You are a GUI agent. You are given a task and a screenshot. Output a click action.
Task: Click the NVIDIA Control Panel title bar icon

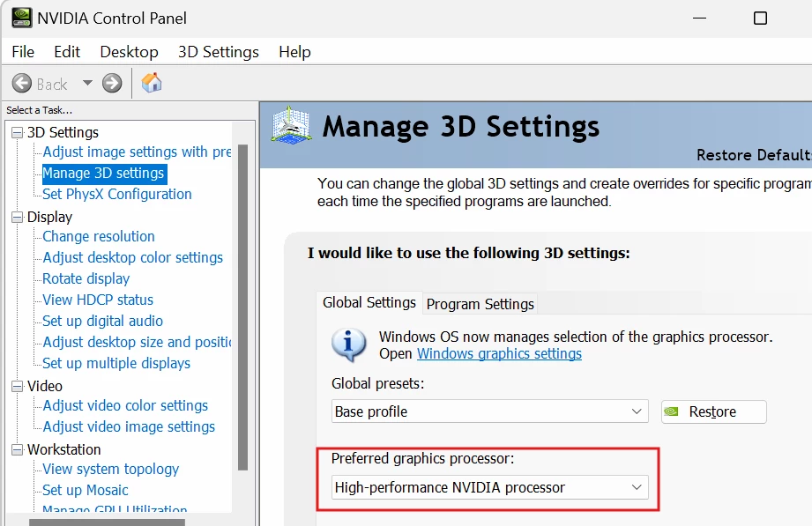click(22, 18)
